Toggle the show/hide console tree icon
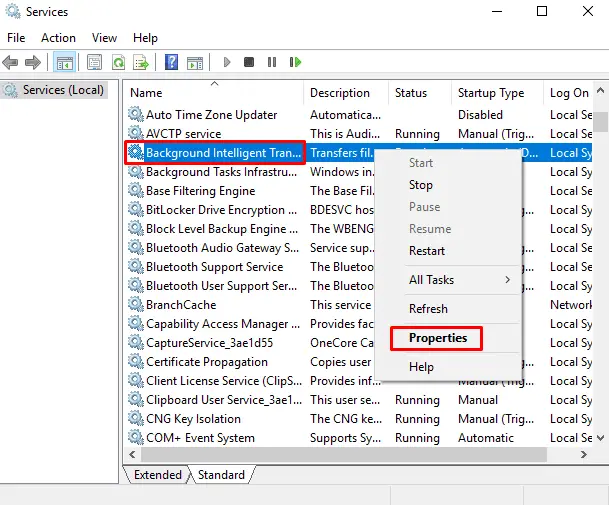609x505 pixels. (x=64, y=62)
